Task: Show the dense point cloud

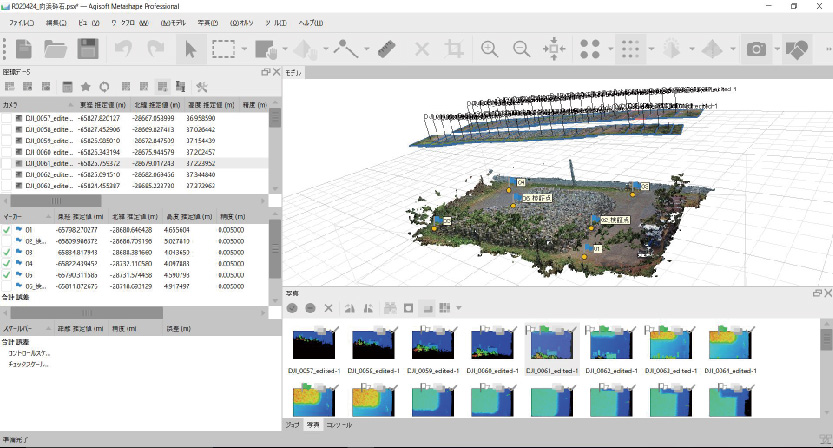Action: pyautogui.click(x=630, y=49)
